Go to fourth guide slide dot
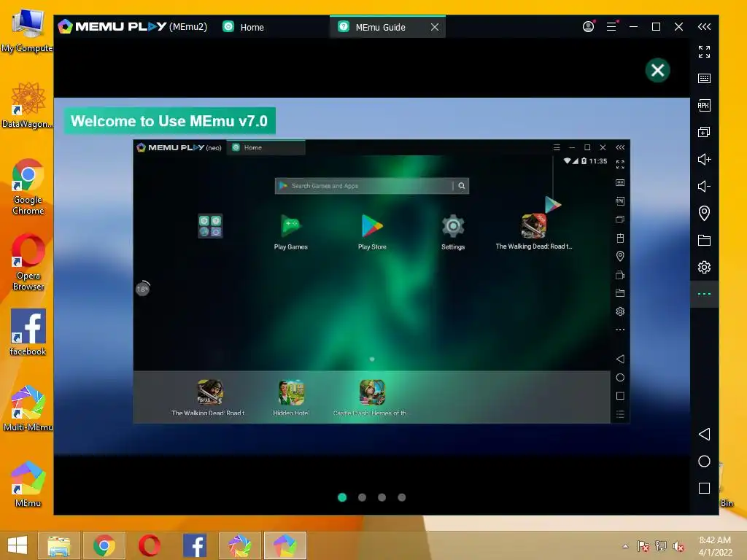The image size is (747, 560). pos(402,497)
